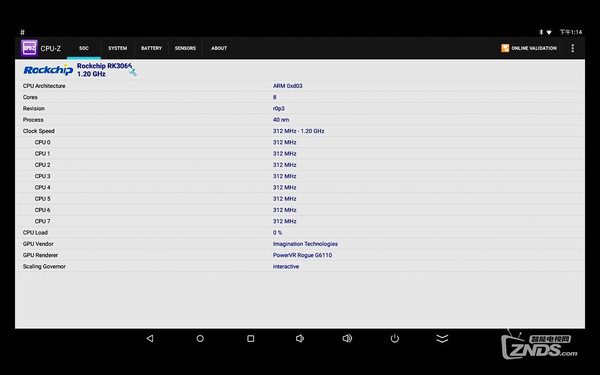Viewport: 600px width, 375px height.
Task: Open the SENSORS tab
Action: click(185, 48)
